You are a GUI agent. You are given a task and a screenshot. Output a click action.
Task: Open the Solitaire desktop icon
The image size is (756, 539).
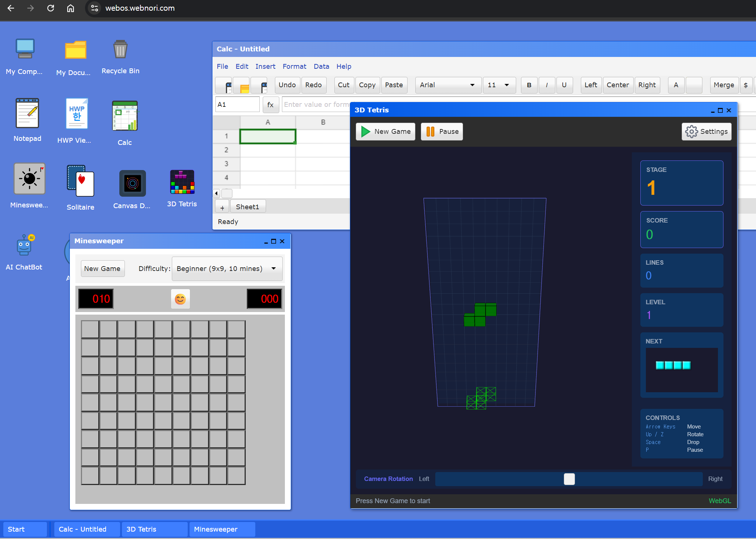pyautogui.click(x=80, y=181)
